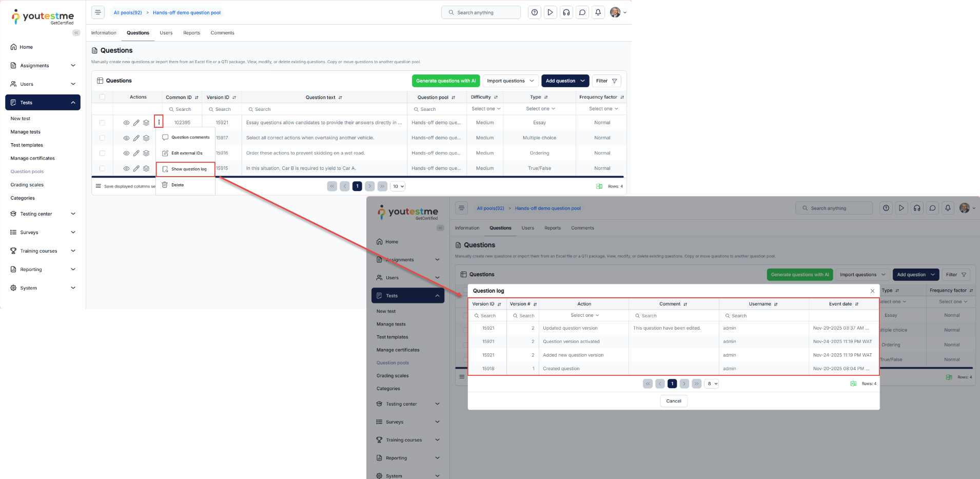980x479 pixels.
Task: Choose Show question log from context menu
Action: [186, 169]
